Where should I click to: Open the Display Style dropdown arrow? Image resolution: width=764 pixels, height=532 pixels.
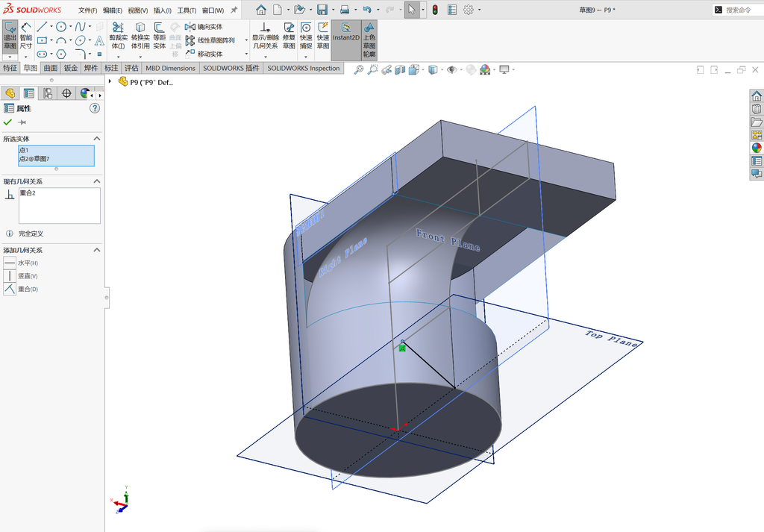coord(442,69)
